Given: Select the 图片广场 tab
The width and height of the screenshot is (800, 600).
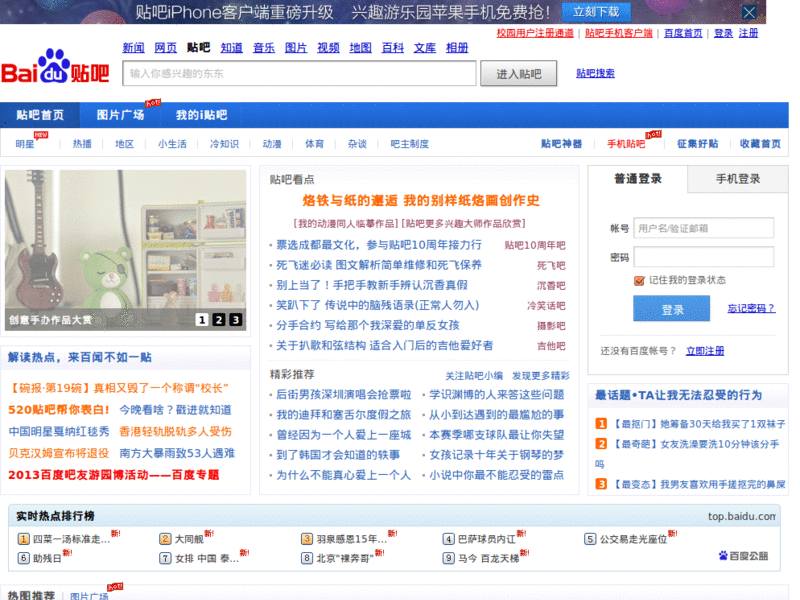Looking at the screenshot, I should point(120,115).
